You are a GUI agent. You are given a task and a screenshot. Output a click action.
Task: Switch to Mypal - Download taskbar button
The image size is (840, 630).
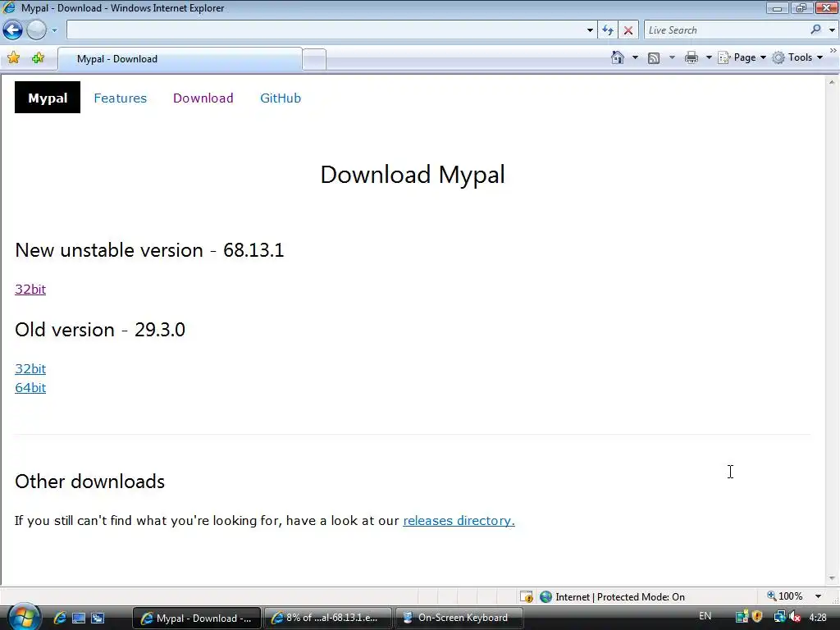pyautogui.click(x=197, y=619)
